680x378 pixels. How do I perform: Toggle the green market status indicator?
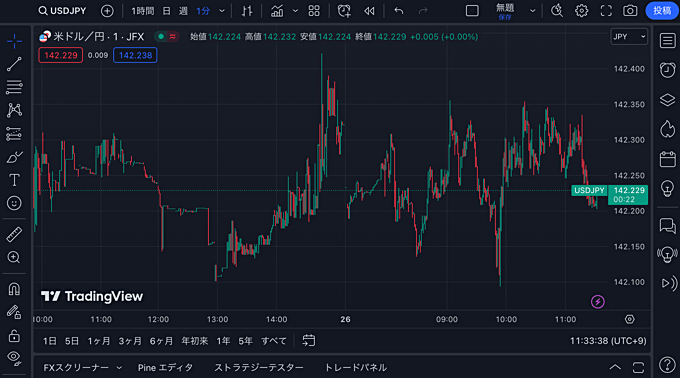pyautogui.click(x=161, y=37)
